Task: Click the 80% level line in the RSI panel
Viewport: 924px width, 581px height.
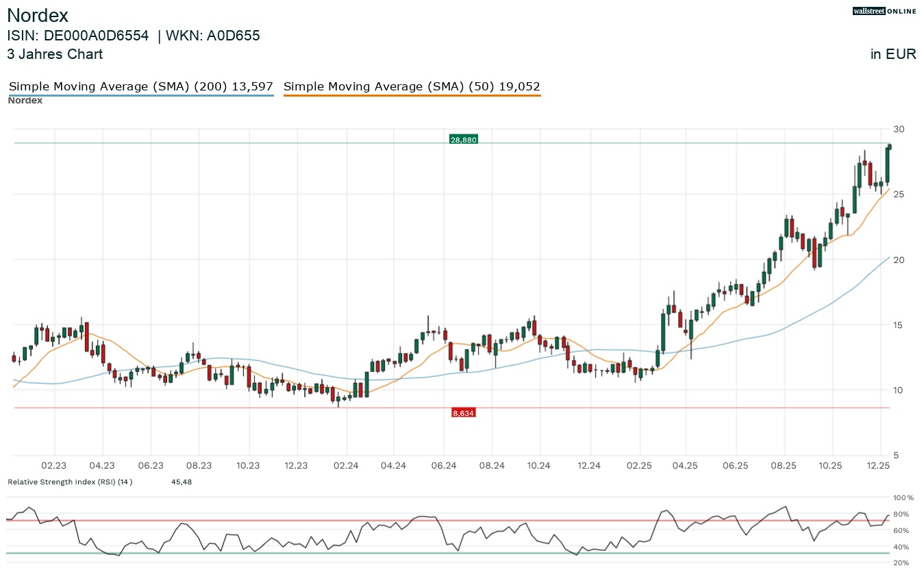Action: coord(411,514)
